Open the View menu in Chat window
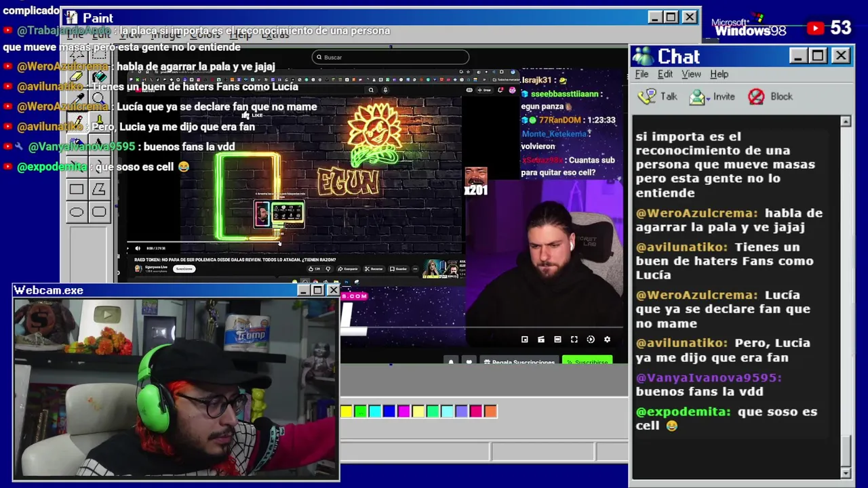This screenshot has height=488, width=868. [691, 74]
